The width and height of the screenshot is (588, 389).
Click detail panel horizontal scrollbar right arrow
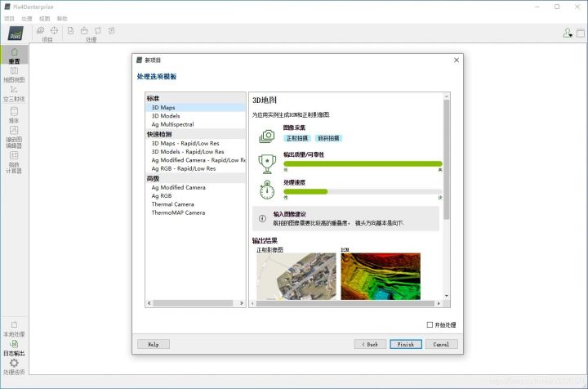click(x=439, y=303)
